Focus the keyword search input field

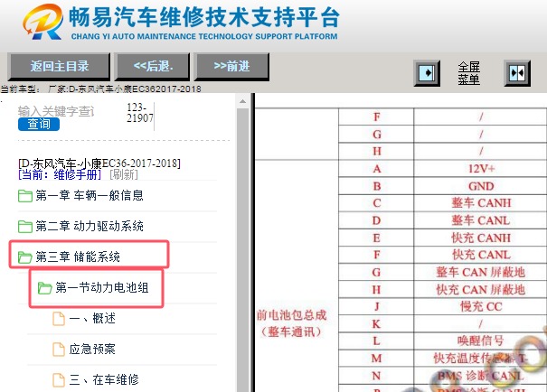point(56,111)
